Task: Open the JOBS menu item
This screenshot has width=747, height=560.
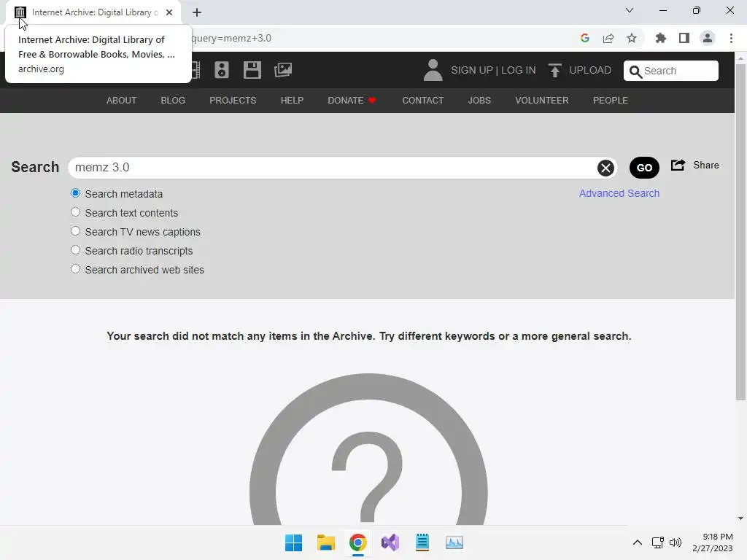Action: (x=479, y=101)
